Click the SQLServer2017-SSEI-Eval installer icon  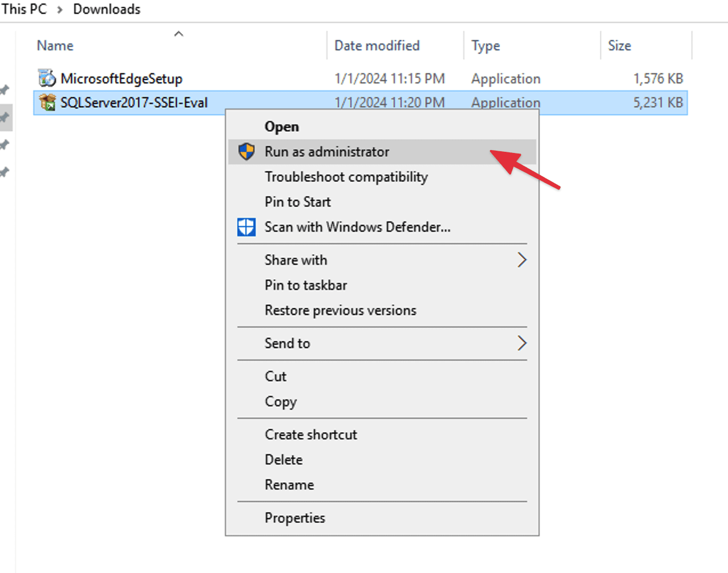tap(47, 103)
